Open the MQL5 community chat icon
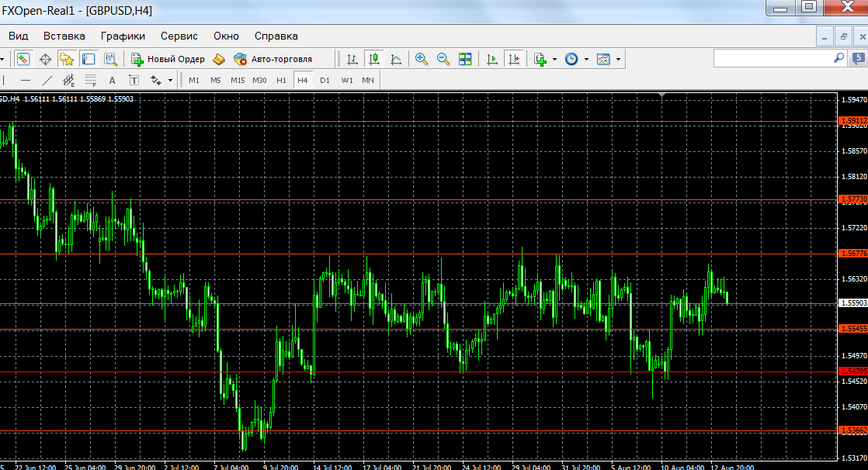Image resolution: width=868 pixels, height=470 pixels. (x=859, y=57)
